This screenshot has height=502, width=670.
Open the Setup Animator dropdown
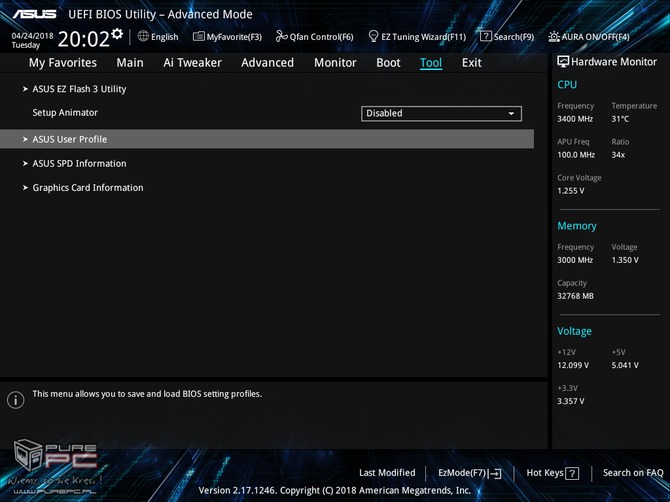pos(441,114)
